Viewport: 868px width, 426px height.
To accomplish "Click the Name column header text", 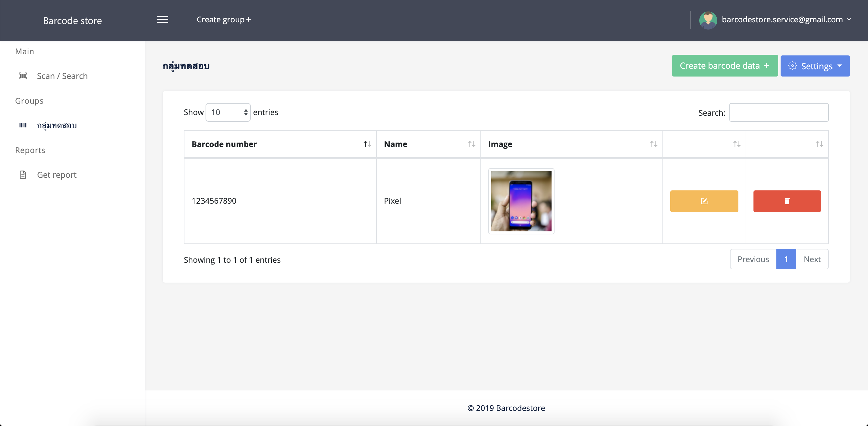I will click(396, 144).
